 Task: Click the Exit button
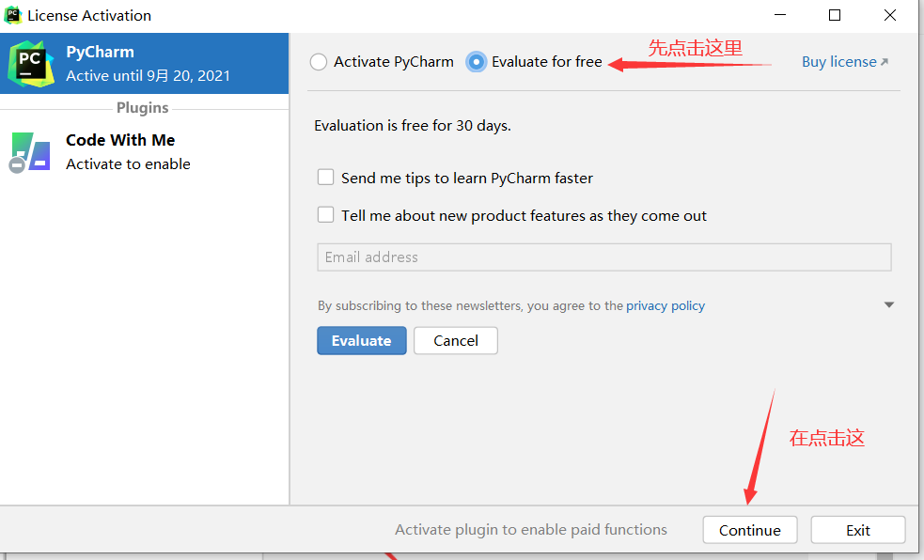[x=858, y=530]
